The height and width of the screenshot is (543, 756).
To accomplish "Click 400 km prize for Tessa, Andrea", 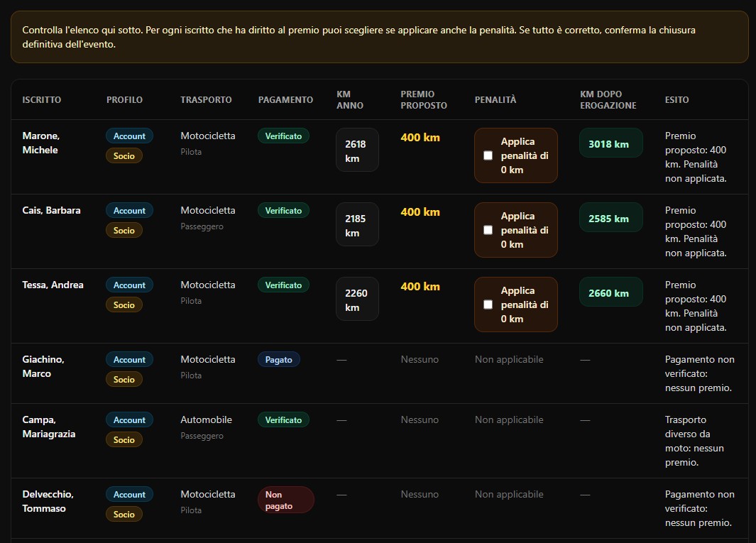I will [420, 287].
